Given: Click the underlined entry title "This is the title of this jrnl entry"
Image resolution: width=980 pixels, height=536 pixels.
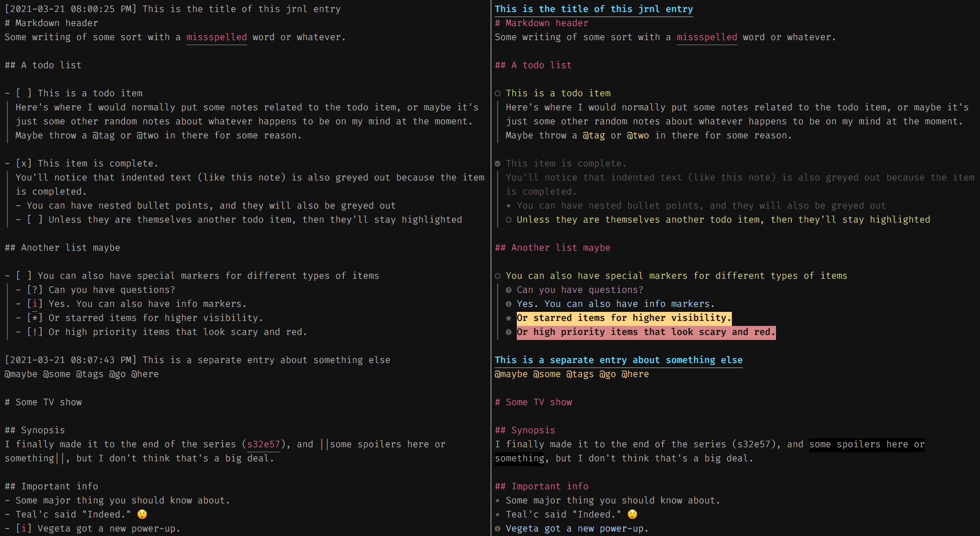Looking at the screenshot, I should [594, 9].
